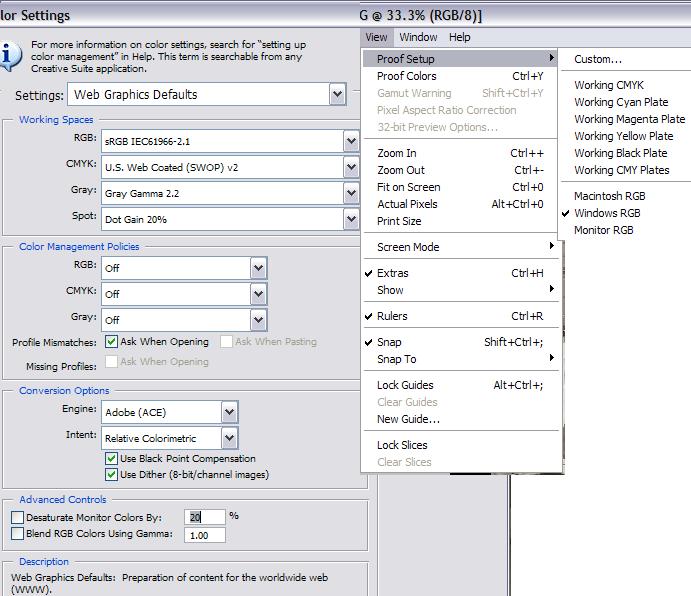
Task: Select Proof Setup in View menu
Action: point(460,59)
